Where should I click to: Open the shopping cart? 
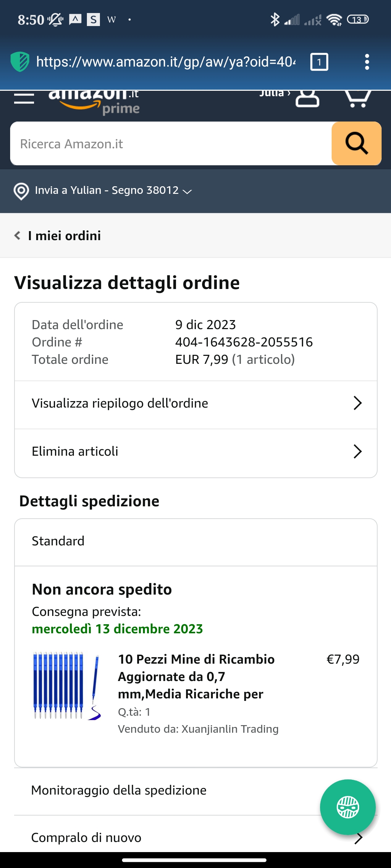pyautogui.click(x=358, y=99)
